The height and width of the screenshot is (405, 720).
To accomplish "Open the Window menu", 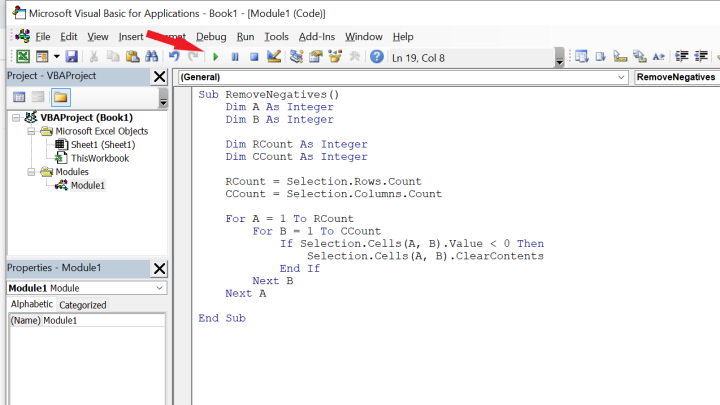I will tap(364, 37).
